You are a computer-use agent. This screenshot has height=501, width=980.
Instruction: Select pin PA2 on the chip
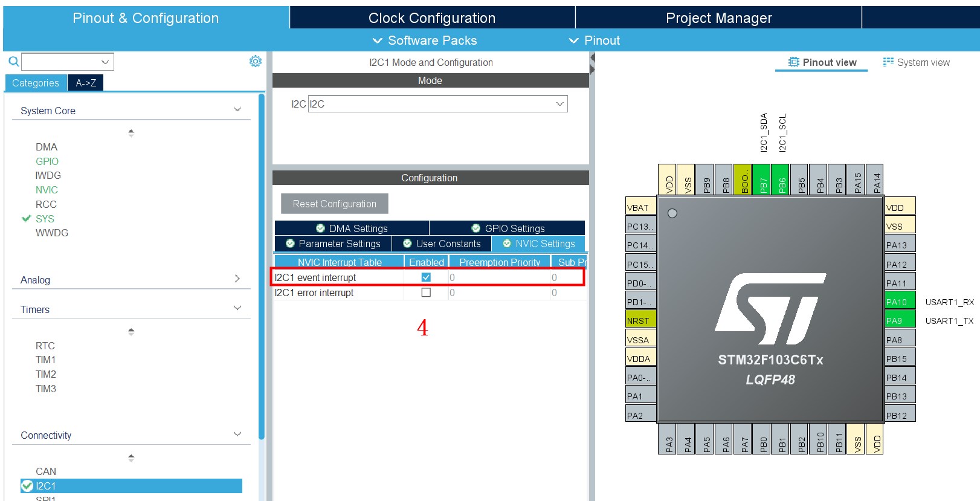tap(640, 415)
